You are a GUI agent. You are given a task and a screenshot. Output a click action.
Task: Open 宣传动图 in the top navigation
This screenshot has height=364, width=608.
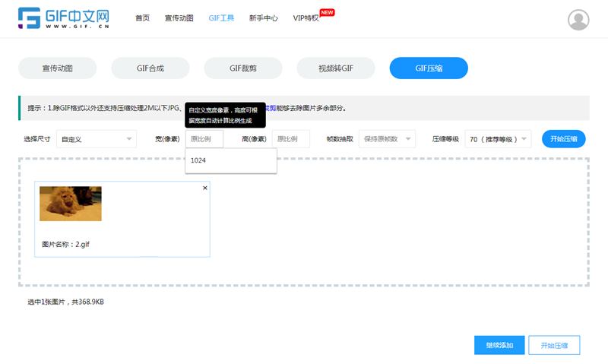pos(179,18)
